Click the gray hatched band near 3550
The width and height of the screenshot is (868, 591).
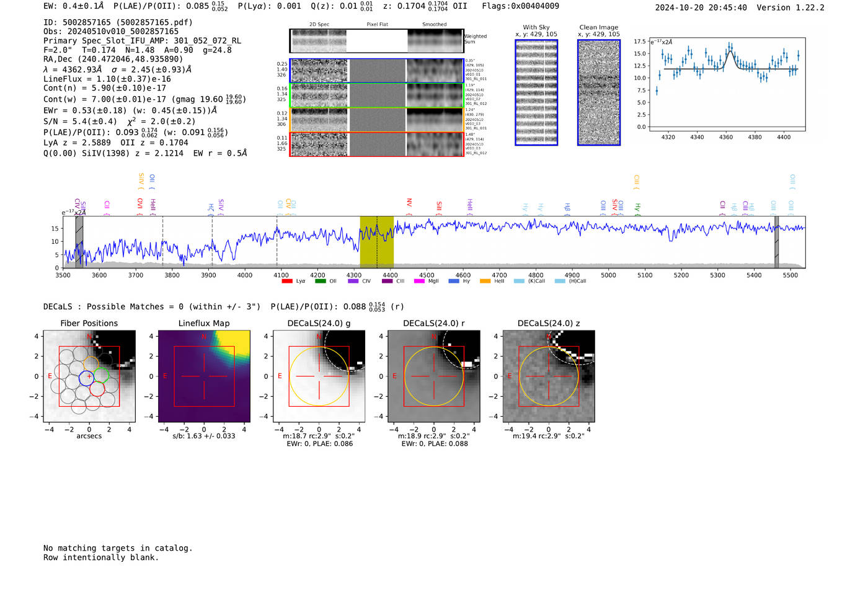pos(79,242)
